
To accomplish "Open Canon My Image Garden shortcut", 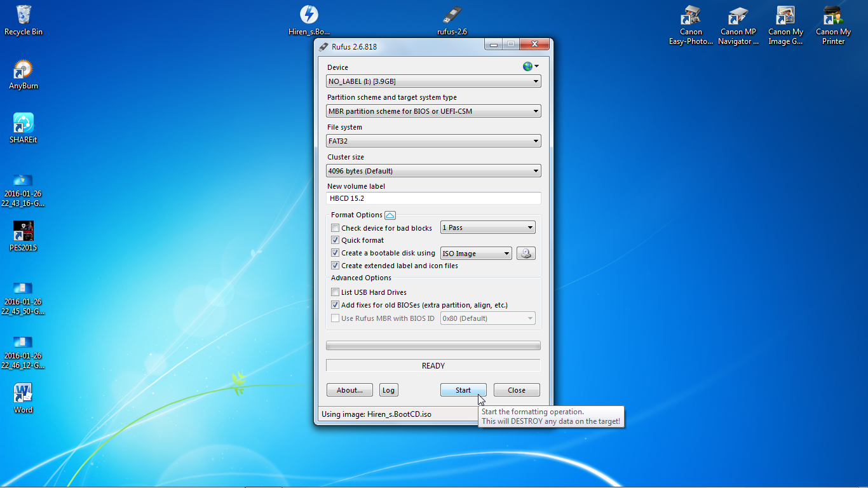I will [x=786, y=25].
